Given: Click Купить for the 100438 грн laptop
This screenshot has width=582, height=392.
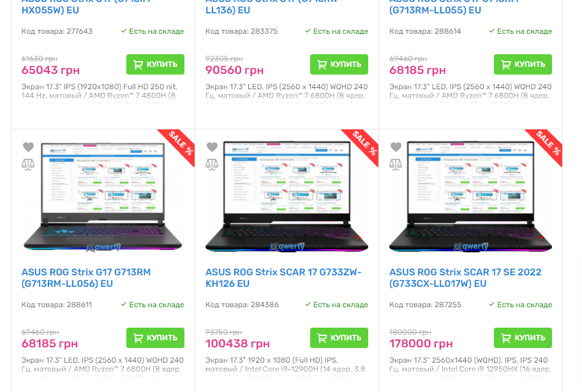Looking at the screenshot, I should point(339,338).
